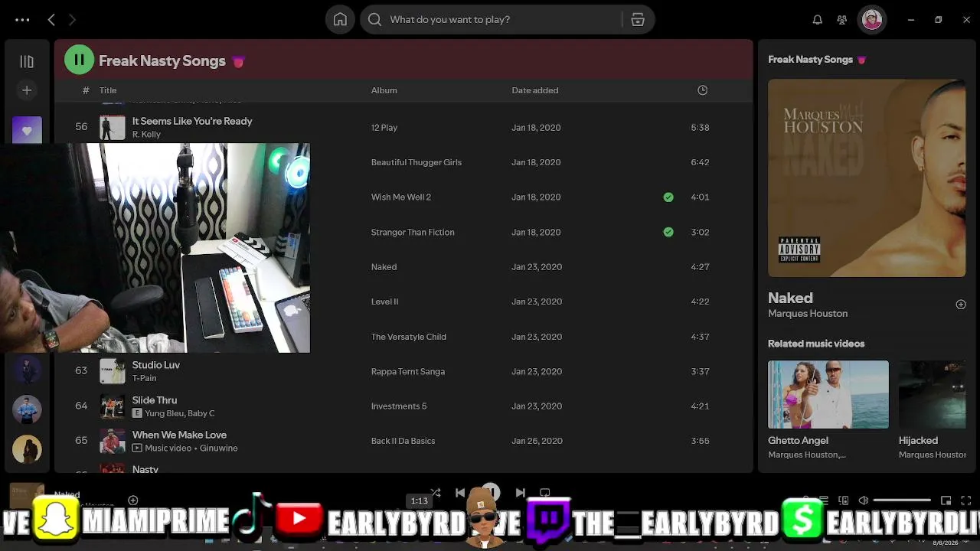
Task: Play 'It Seems Like You're Ready' track
Action: coord(192,121)
